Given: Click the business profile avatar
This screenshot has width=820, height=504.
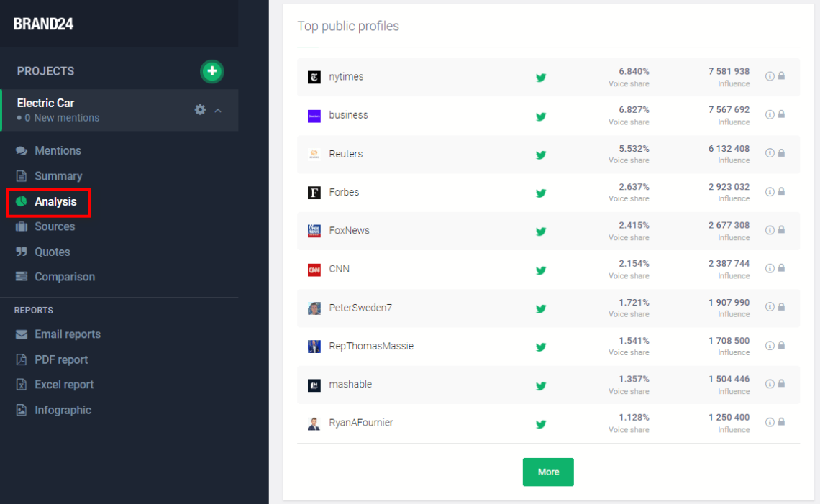Looking at the screenshot, I should click(x=314, y=116).
